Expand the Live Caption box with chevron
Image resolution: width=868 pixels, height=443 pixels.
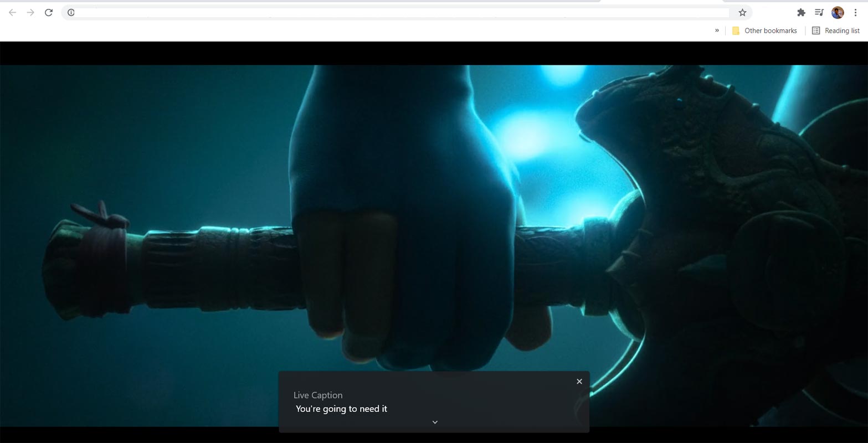435,422
